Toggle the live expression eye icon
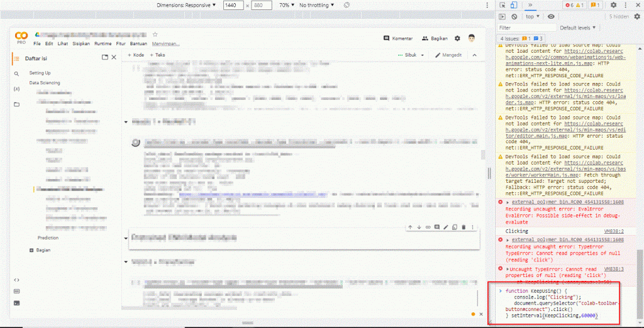The image size is (644, 328). click(551, 16)
